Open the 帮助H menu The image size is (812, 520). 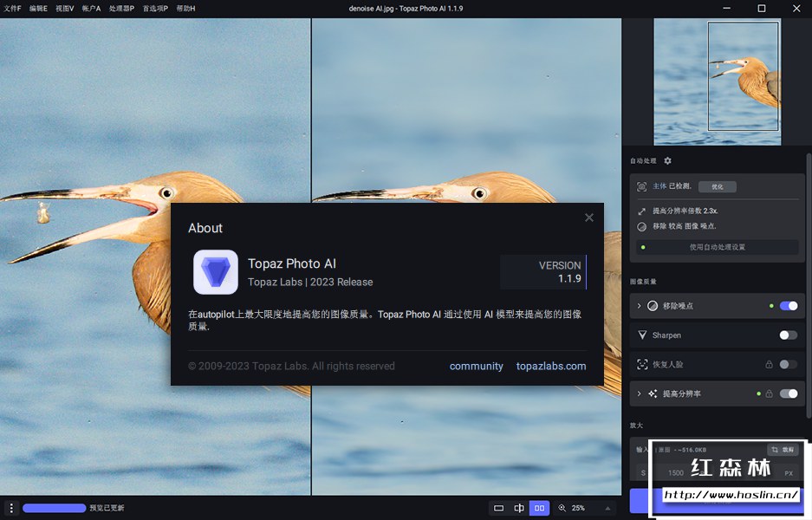(185, 9)
